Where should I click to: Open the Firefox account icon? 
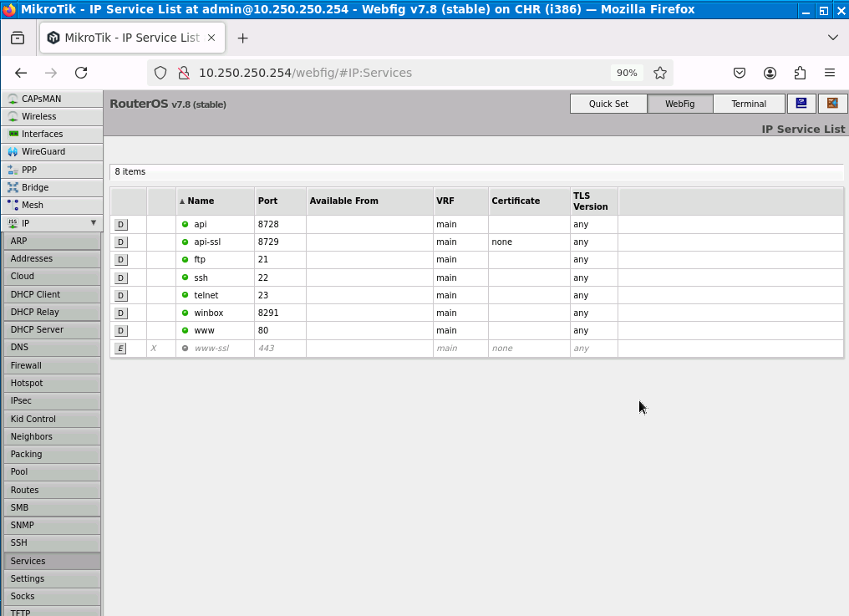coord(770,73)
